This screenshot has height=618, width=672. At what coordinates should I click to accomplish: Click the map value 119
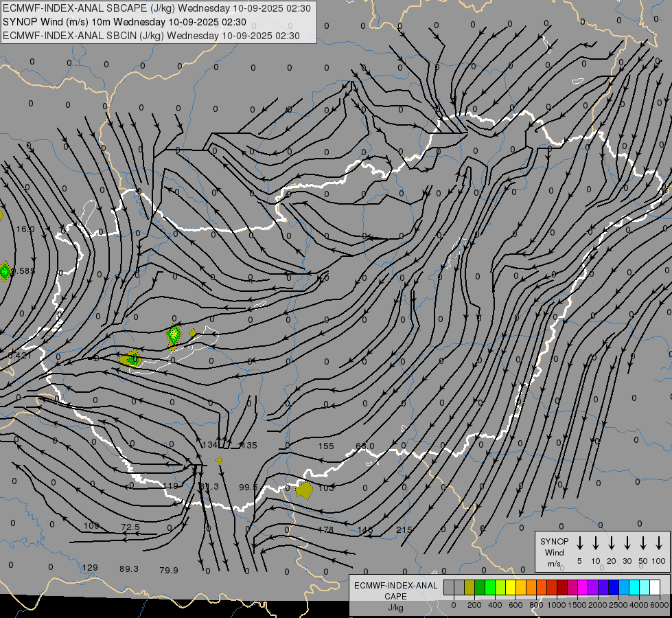170,486
